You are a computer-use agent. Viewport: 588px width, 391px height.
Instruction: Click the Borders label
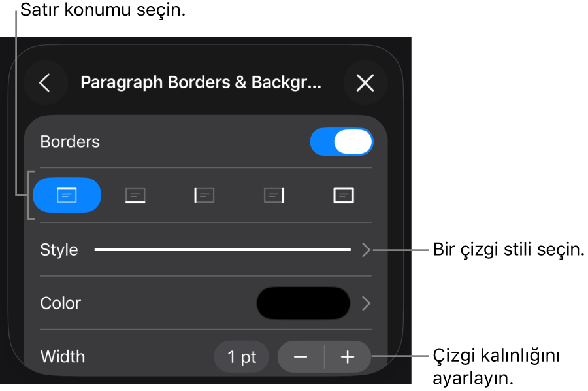coord(70,142)
